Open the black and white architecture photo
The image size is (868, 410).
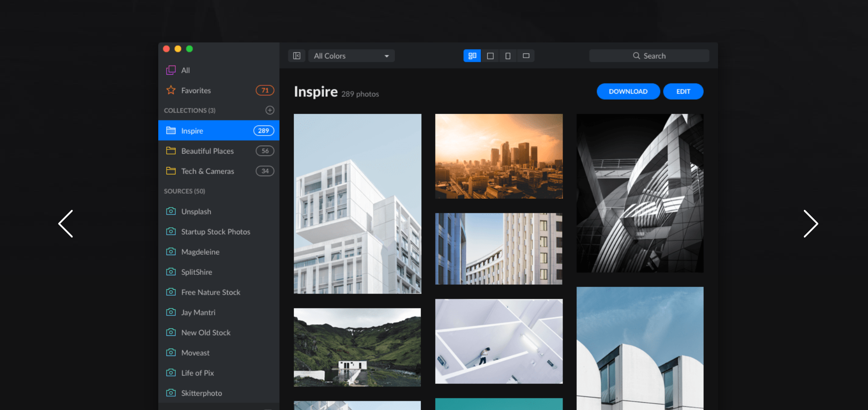640,193
